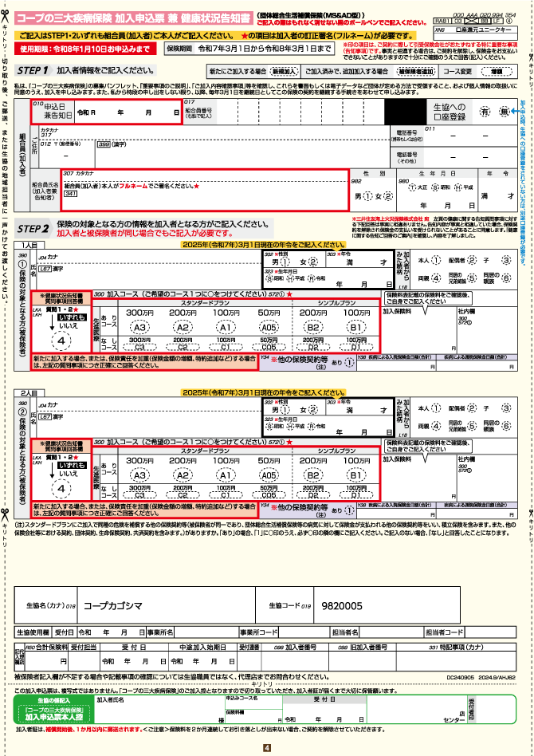
Task: Click the 生協コード value 9820005
Action: (x=342, y=606)
